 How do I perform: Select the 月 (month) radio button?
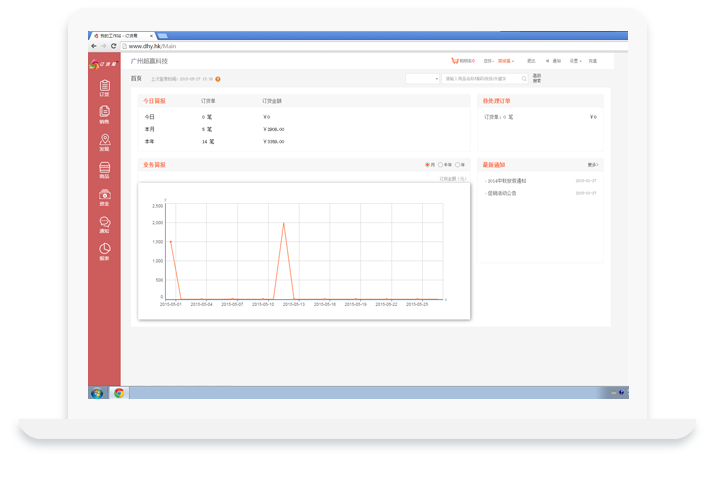click(428, 164)
